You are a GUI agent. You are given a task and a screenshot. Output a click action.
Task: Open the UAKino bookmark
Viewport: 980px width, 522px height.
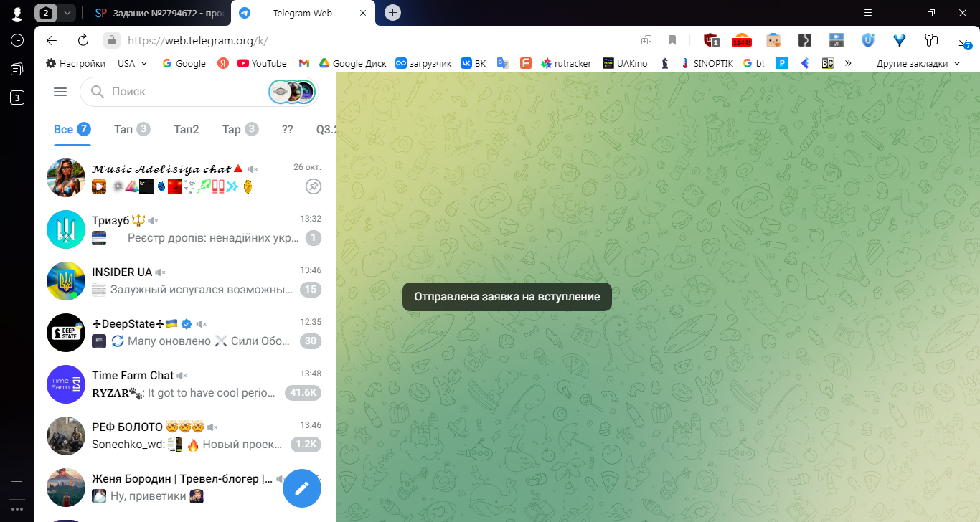tap(625, 63)
